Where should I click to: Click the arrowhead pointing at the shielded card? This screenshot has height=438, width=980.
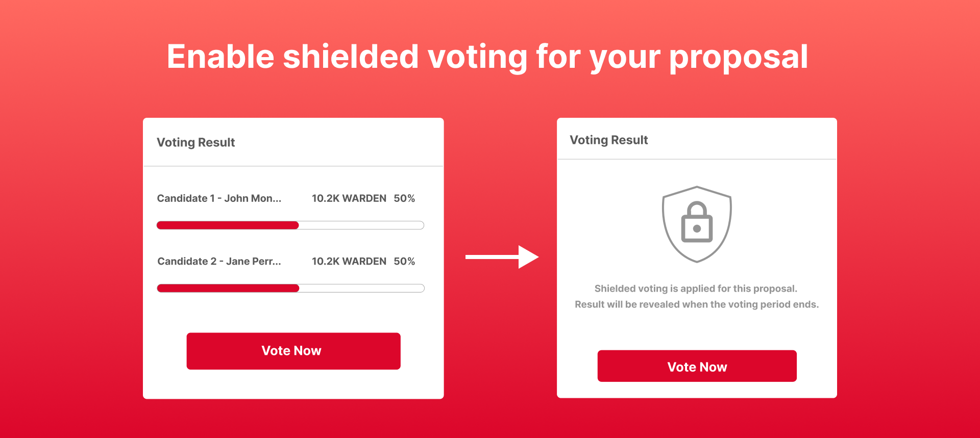pos(528,257)
